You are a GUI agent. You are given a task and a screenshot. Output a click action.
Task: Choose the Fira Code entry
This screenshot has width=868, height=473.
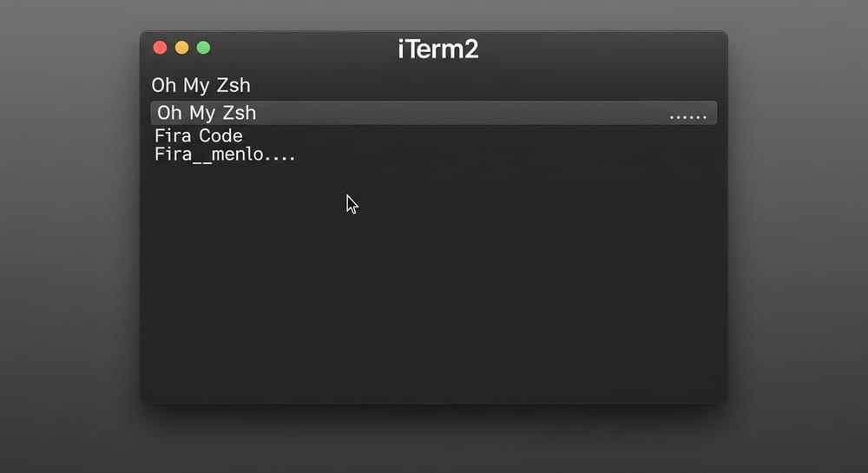click(198, 136)
